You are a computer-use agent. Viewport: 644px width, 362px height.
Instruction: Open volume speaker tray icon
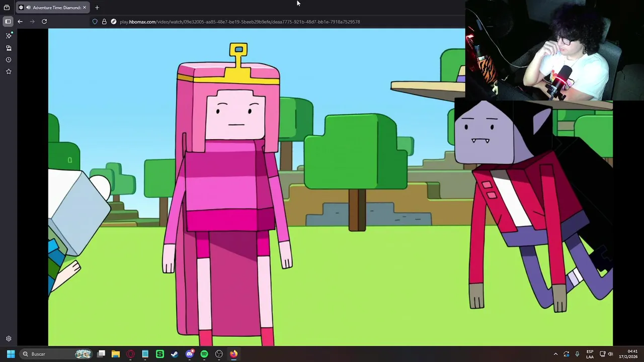(x=610, y=354)
